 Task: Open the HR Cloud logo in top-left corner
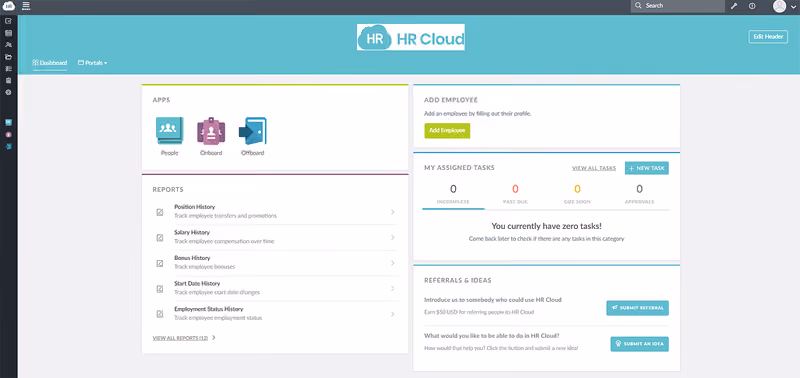(x=9, y=6)
